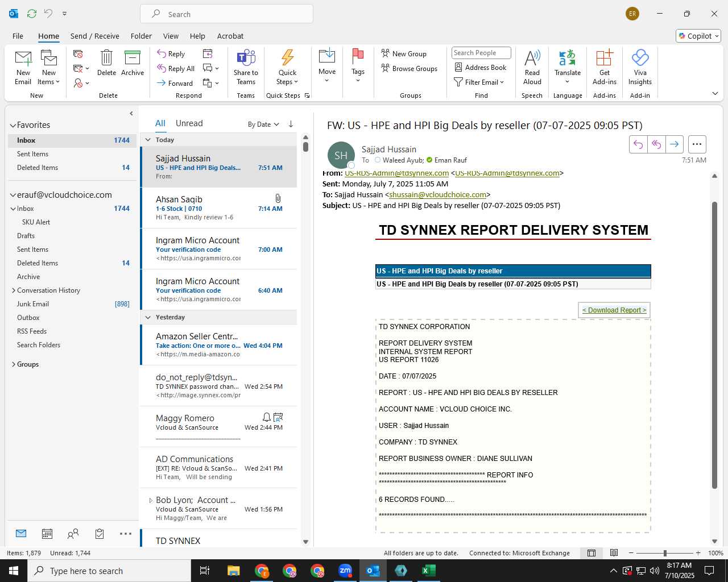Switch to Reading view in status bar

point(614,553)
